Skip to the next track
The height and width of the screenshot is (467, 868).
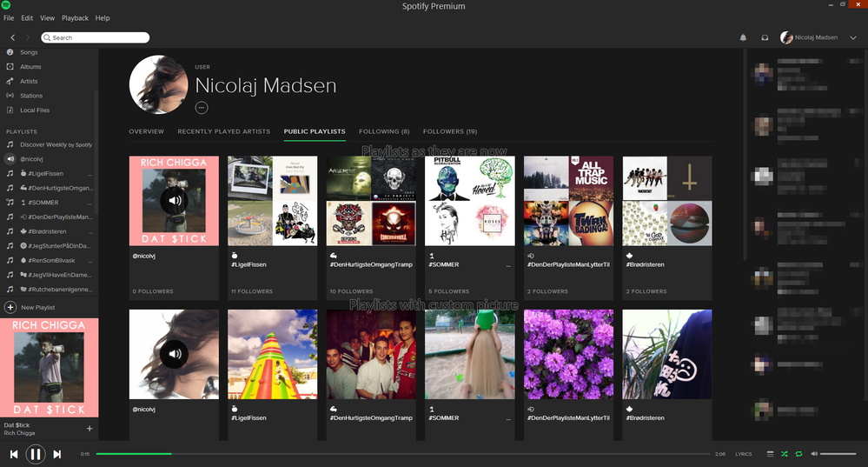tap(57, 454)
